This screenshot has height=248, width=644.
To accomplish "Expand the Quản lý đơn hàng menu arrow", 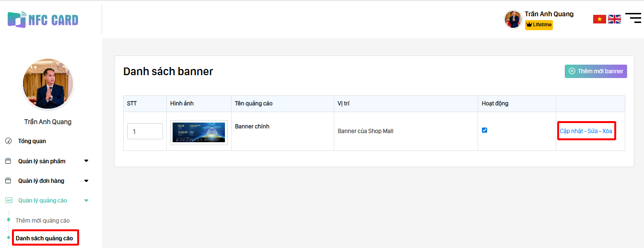I will [x=86, y=181].
